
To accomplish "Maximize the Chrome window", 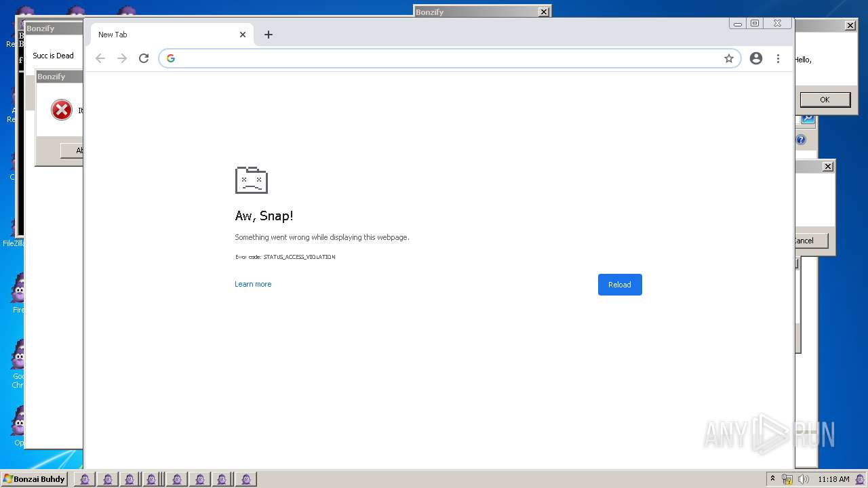I will pyautogui.click(x=755, y=23).
